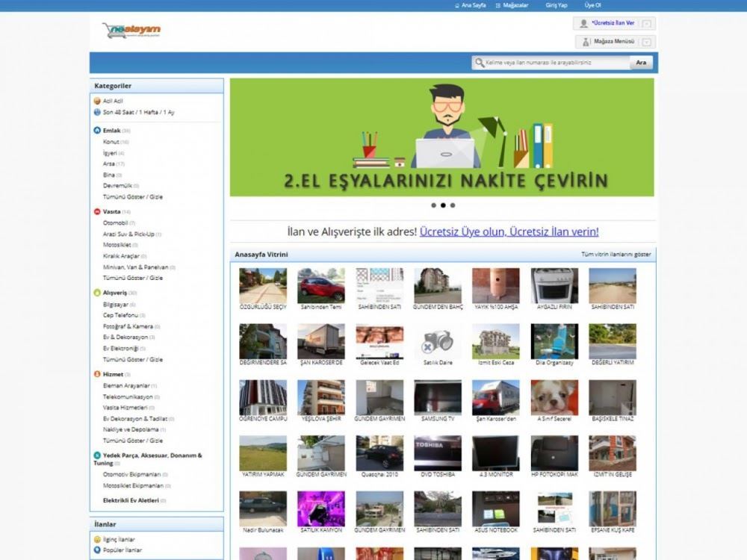
Task: Click the Acil Acil icon
Action: (97, 101)
